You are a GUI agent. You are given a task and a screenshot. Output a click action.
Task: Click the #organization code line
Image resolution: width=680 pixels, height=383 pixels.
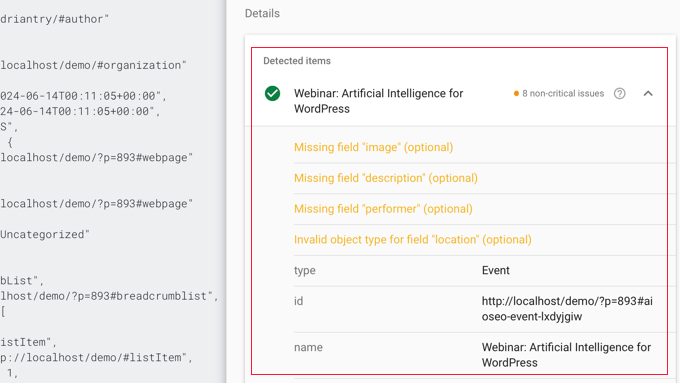point(93,65)
